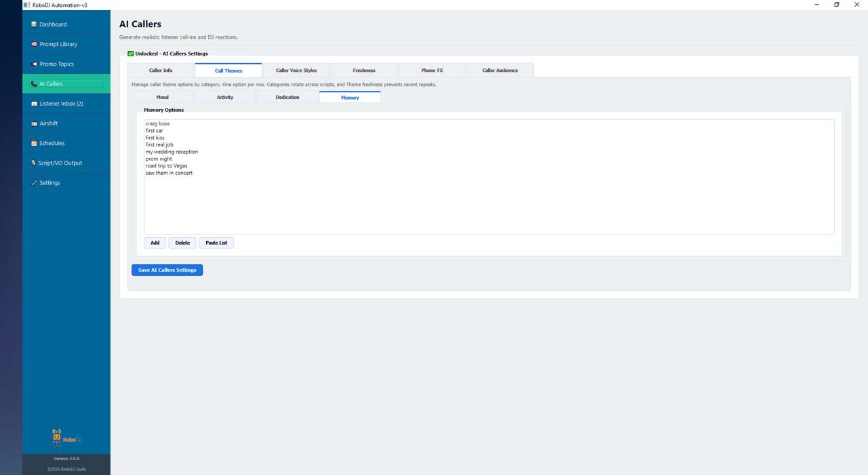
Task: Save AI Callers Settings
Action: [167, 270]
